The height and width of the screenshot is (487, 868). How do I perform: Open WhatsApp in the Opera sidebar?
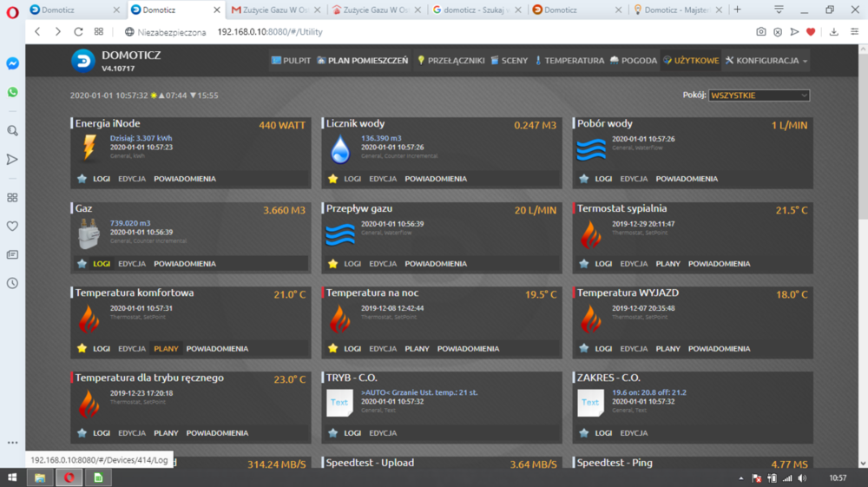(x=12, y=92)
